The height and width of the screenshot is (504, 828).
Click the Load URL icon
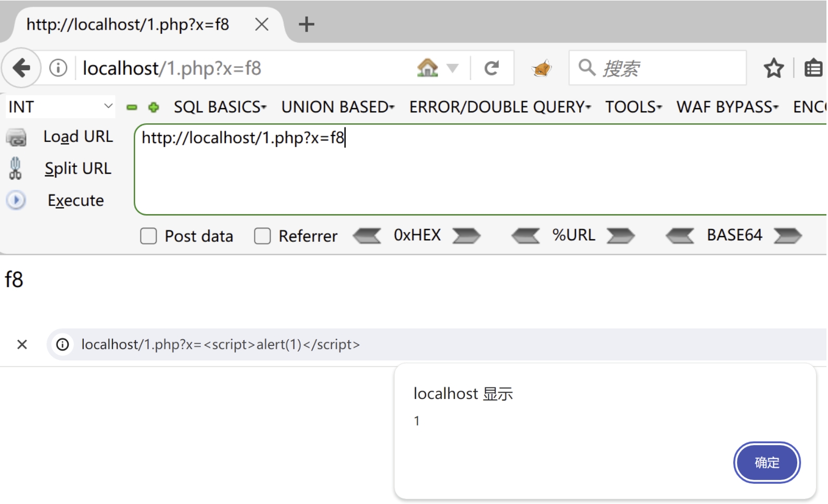coord(16,137)
